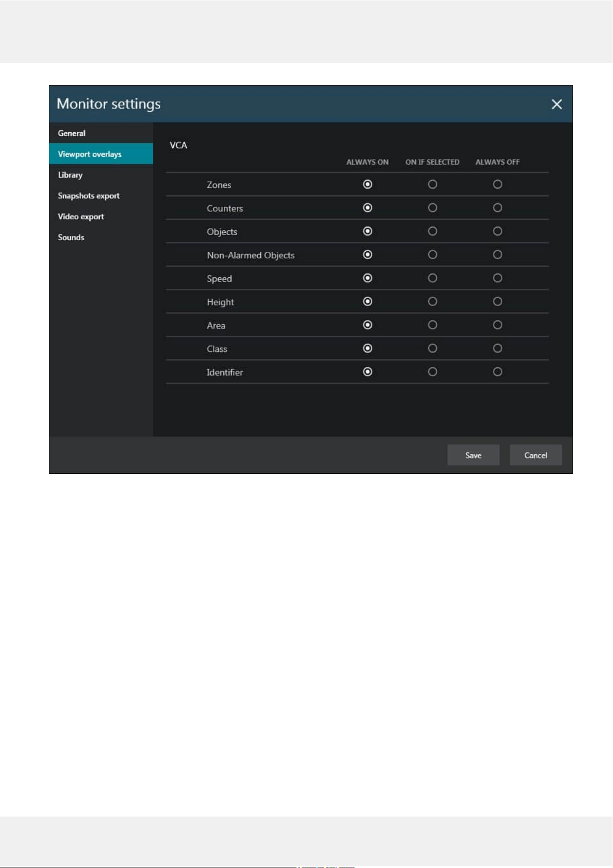Set Zones to On If Selected
The height and width of the screenshot is (868, 613).
[432, 185]
